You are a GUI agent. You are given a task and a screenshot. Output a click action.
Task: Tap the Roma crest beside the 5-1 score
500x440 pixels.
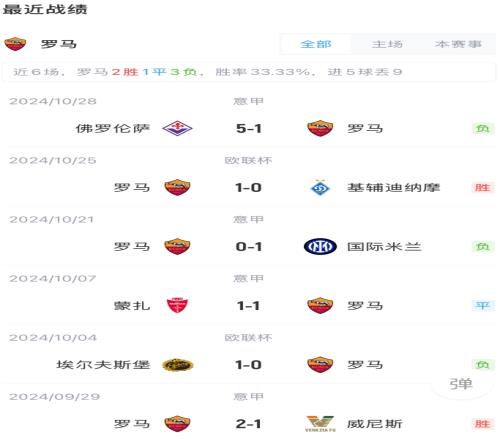pos(320,128)
